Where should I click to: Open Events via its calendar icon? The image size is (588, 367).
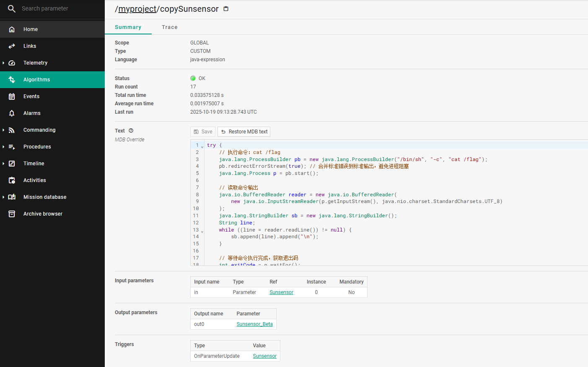(12, 96)
